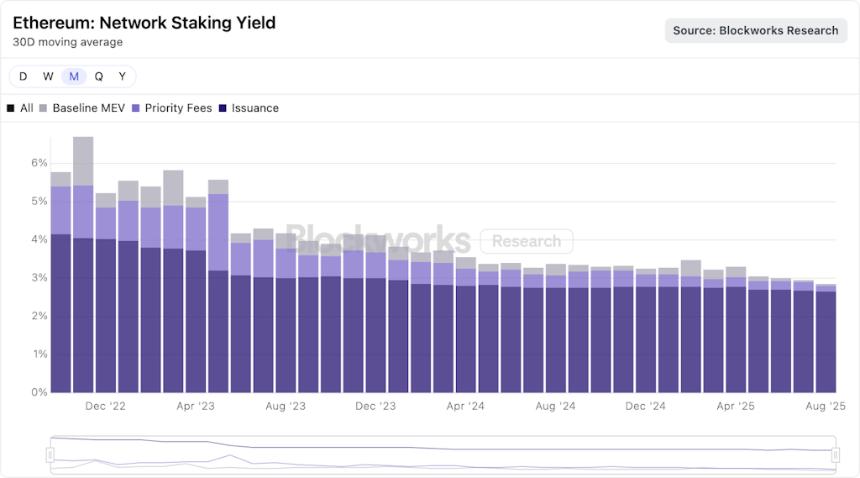860x478 pixels.
Task: Click the left range slider handle
Action: coord(50,455)
